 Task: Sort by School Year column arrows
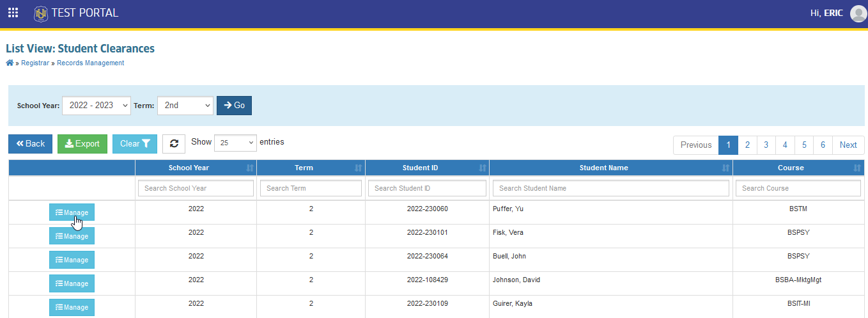[x=249, y=168]
